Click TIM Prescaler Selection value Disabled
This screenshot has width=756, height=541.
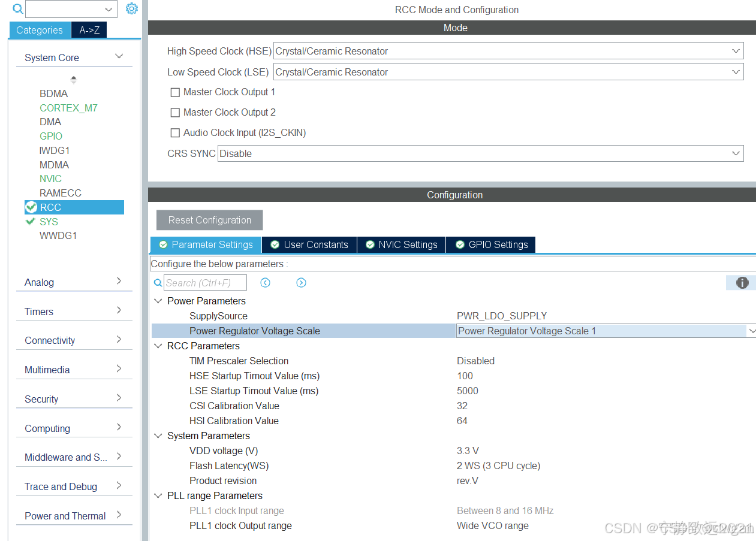click(x=475, y=361)
